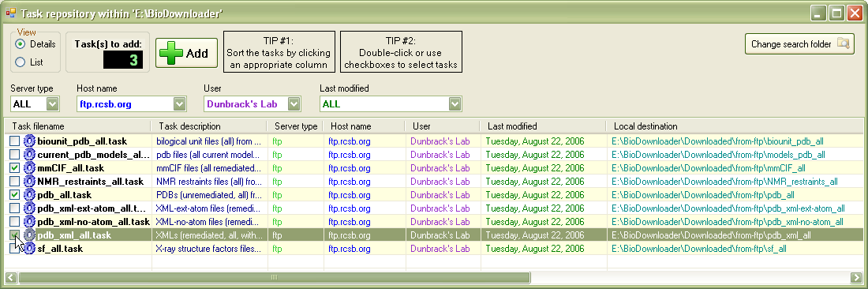The height and width of the screenshot is (289, 868).
Task: Sort by the Task filename column header
Action: (77, 126)
